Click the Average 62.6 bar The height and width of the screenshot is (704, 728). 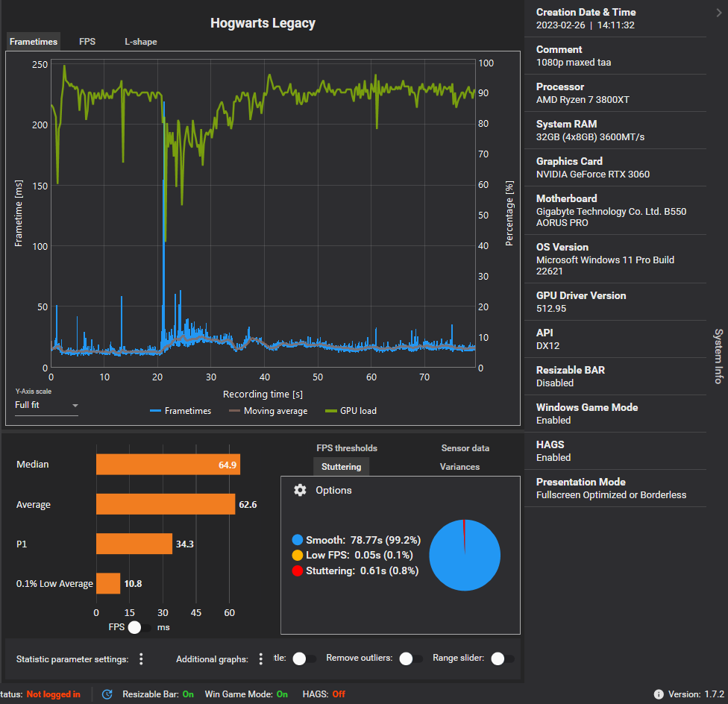(x=166, y=504)
